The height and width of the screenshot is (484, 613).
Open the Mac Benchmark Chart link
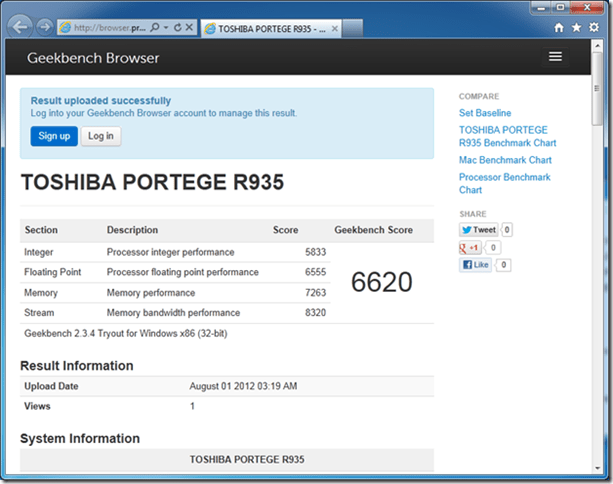tap(505, 160)
